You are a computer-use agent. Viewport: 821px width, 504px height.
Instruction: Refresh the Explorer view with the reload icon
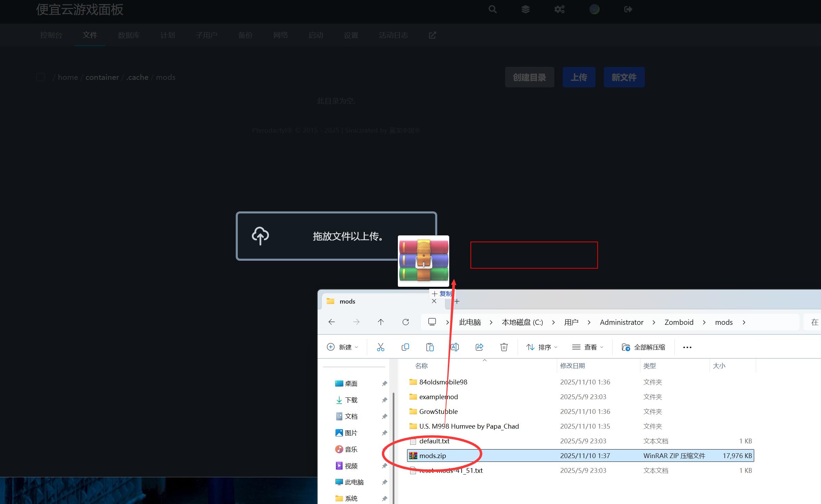406,322
